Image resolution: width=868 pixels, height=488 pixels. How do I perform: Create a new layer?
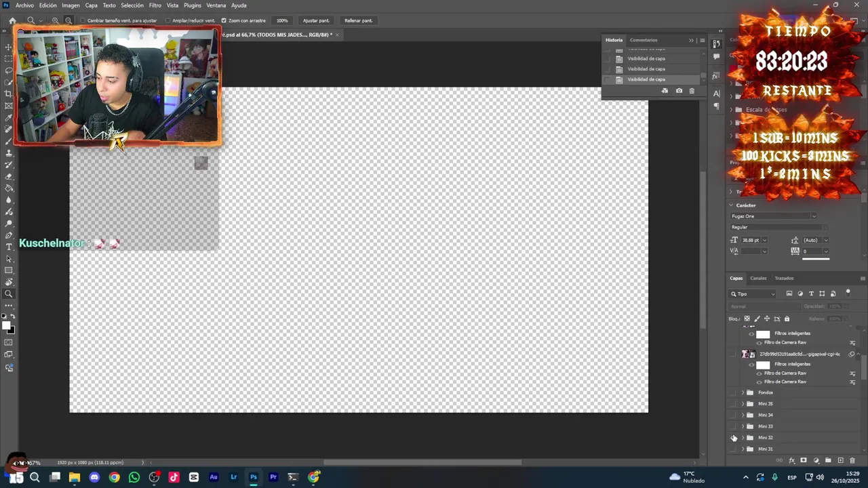[x=840, y=461]
